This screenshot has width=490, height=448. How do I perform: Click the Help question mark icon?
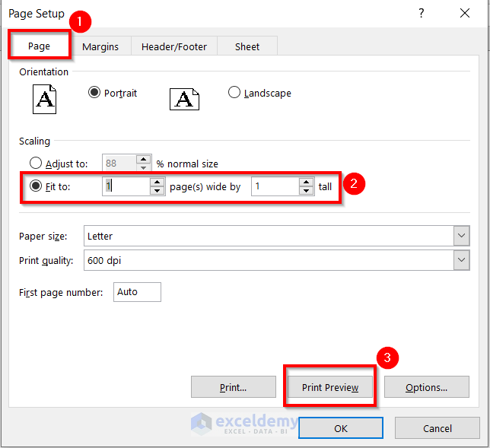click(x=422, y=13)
